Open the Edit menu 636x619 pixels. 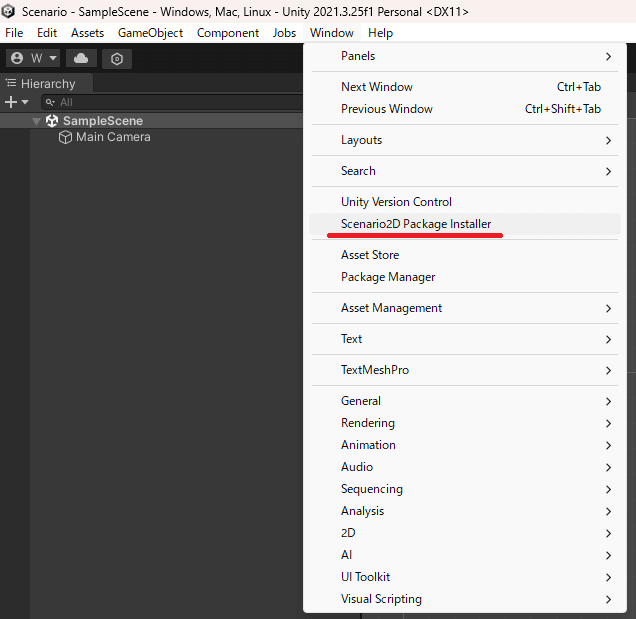pyautogui.click(x=47, y=33)
